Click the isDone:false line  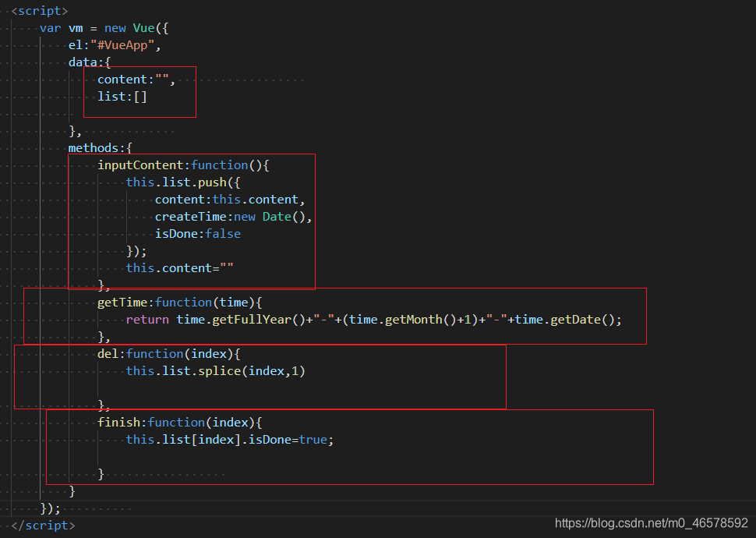[x=198, y=234]
